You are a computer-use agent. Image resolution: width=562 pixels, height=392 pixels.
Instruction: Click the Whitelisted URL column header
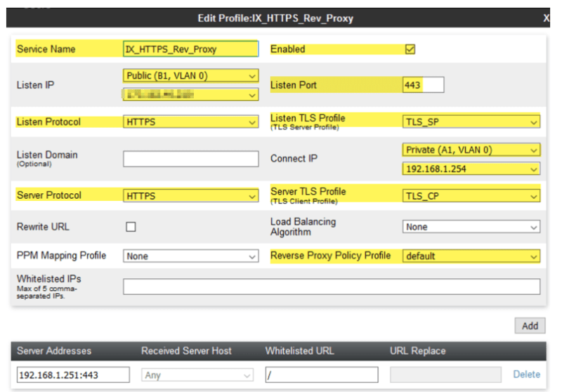[x=300, y=351]
